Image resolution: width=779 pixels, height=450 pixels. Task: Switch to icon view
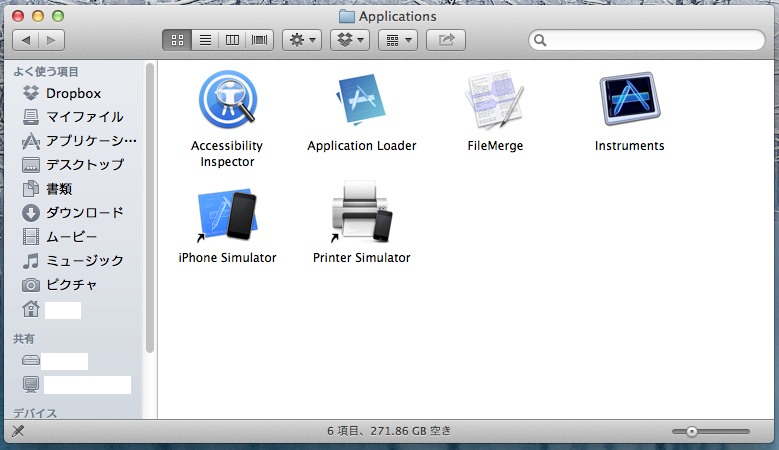pyautogui.click(x=177, y=40)
